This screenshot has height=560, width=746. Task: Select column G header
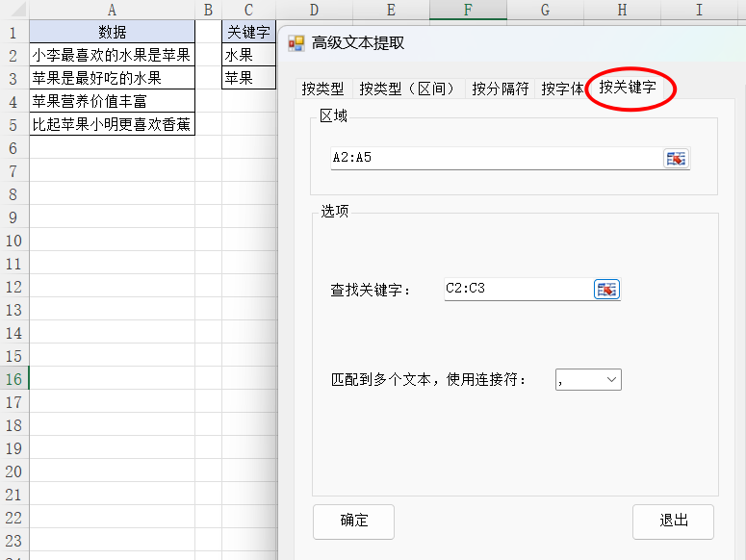545,10
